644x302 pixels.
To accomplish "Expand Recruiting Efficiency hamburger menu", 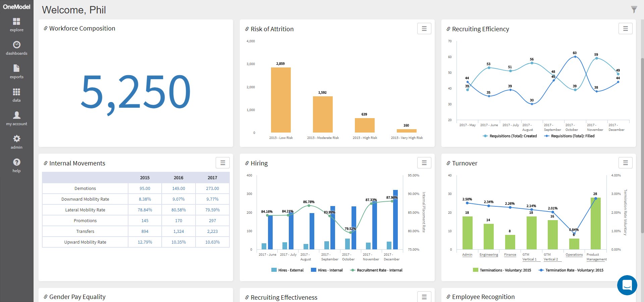I will coord(625,29).
